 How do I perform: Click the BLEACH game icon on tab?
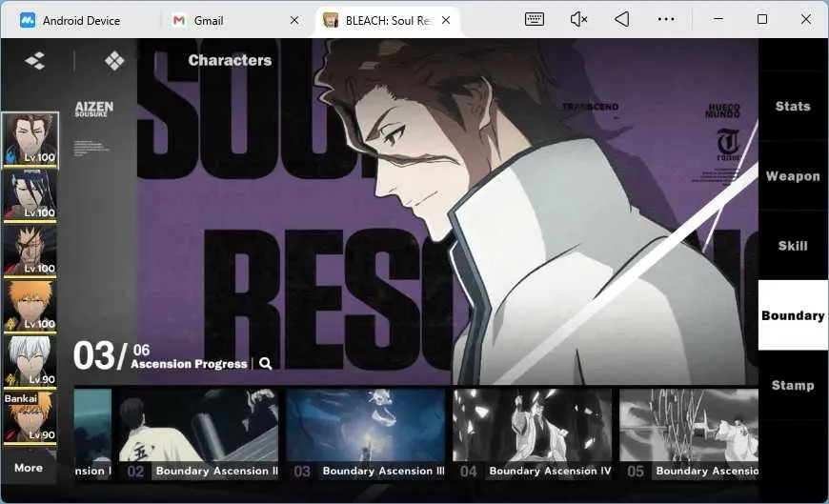point(331,21)
